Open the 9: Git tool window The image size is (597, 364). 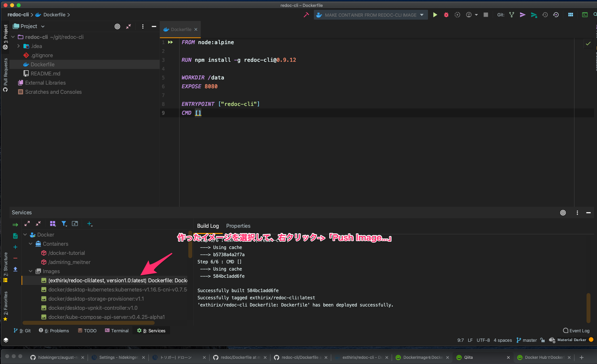(x=22, y=331)
